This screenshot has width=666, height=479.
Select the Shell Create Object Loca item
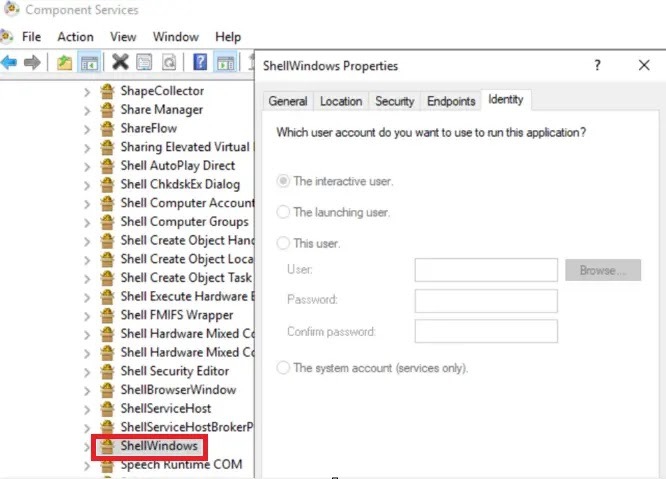pyautogui.click(x=187, y=259)
